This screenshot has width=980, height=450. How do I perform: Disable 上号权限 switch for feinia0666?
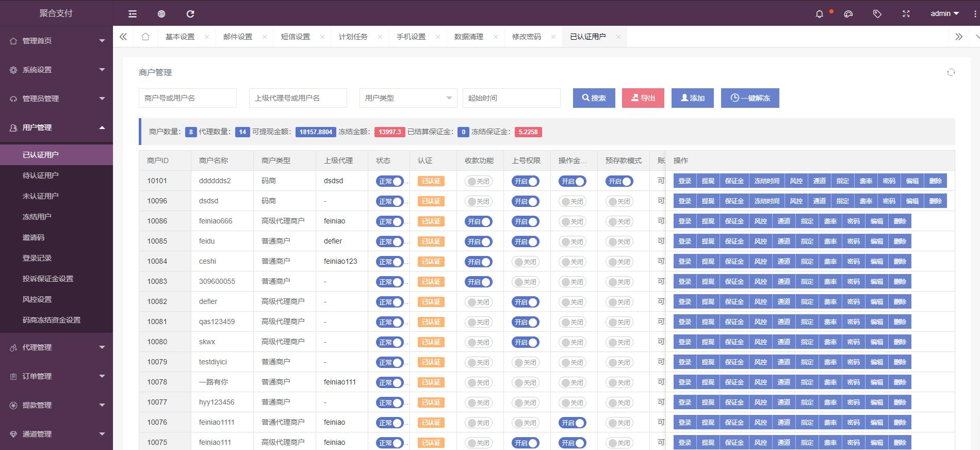click(525, 221)
